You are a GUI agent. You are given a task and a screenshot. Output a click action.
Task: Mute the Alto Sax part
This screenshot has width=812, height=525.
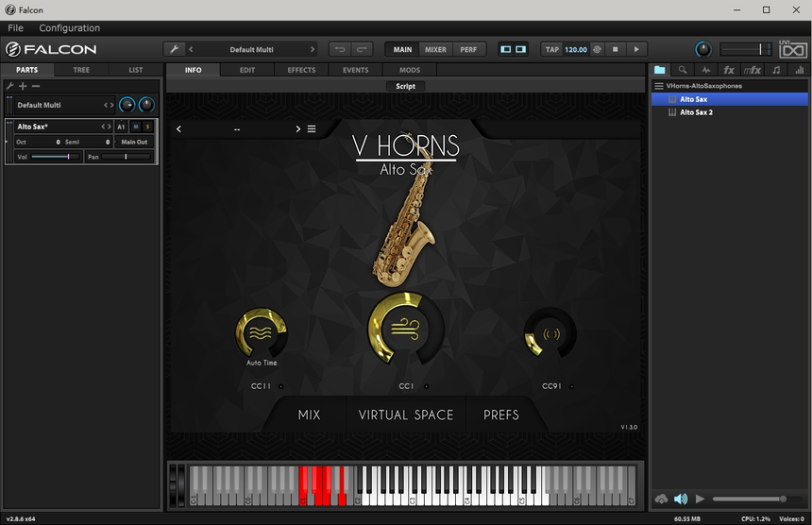136,127
